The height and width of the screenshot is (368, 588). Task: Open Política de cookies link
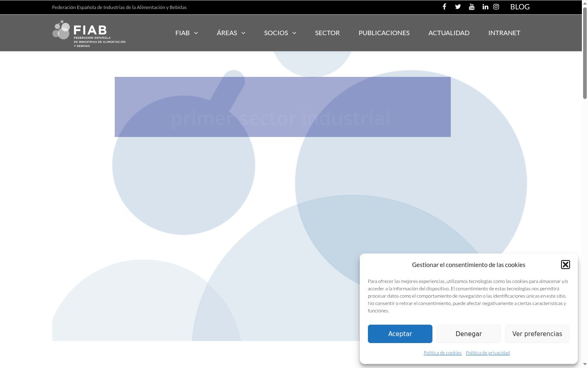pos(443,353)
